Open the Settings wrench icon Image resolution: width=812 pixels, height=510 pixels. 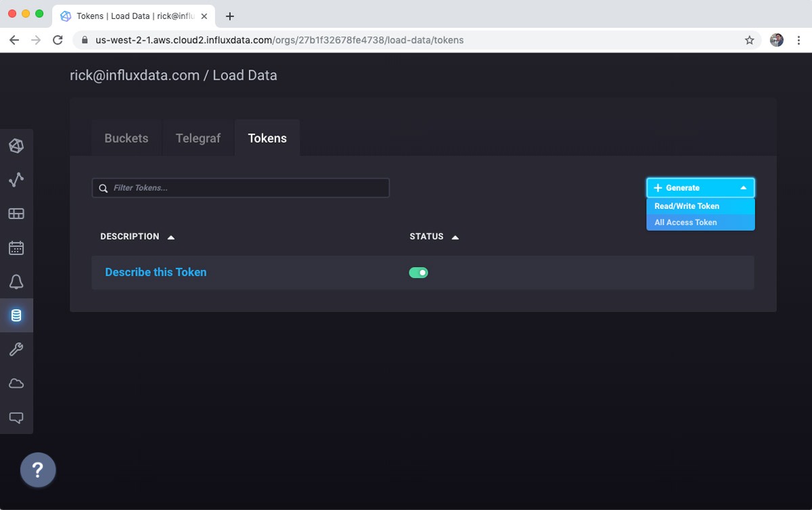click(16, 349)
